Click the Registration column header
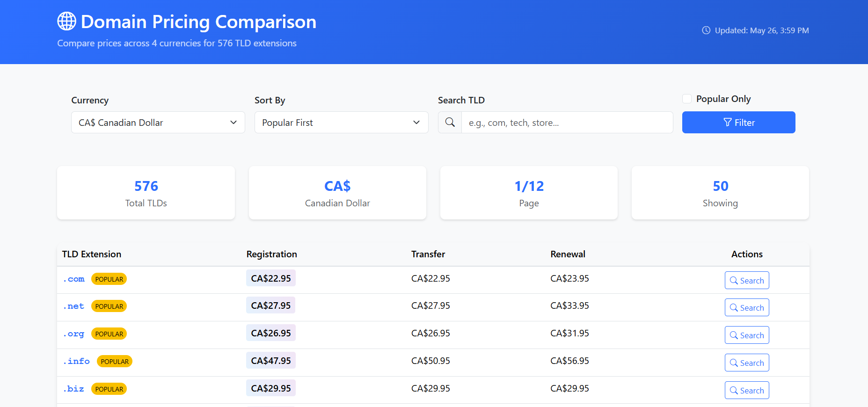The image size is (868, 407). click(x=272, y=254)
